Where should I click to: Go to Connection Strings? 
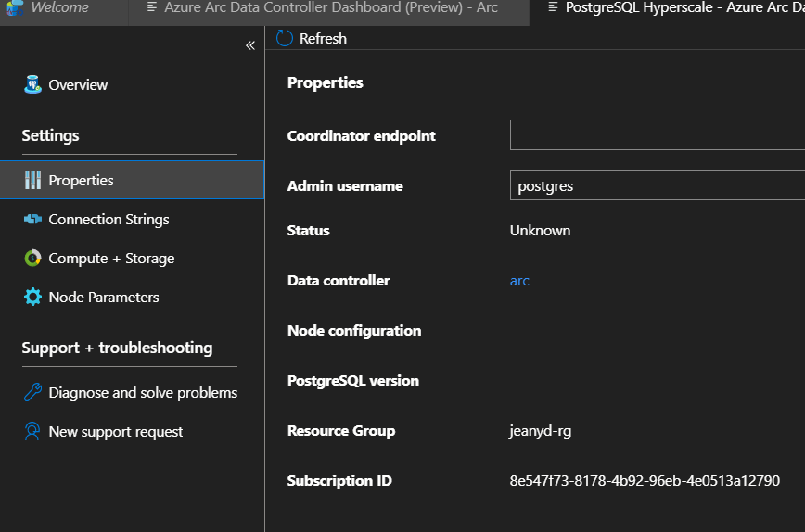[x=109, y=220]
